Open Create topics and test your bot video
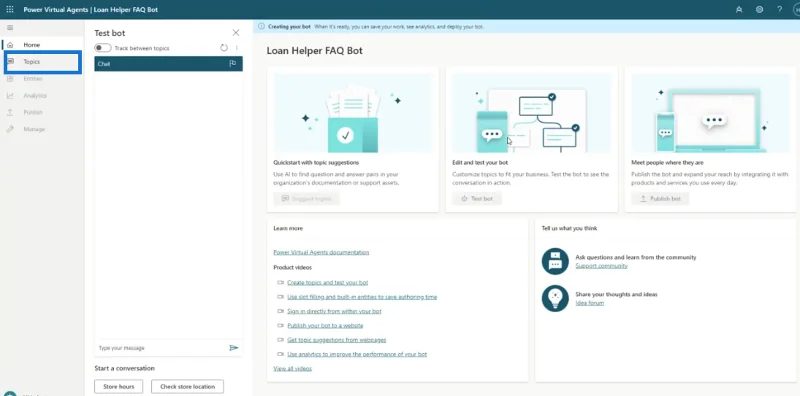Viewport: 800px width, 396px height. 328,282
